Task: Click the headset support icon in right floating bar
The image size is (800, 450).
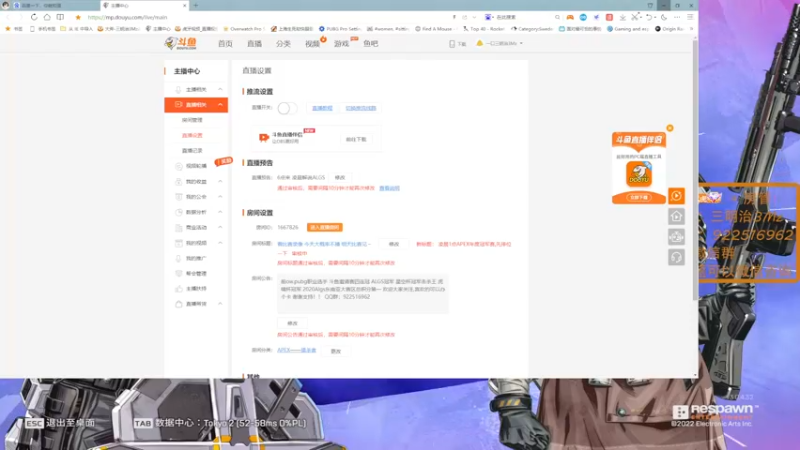Action: (677, 257)
